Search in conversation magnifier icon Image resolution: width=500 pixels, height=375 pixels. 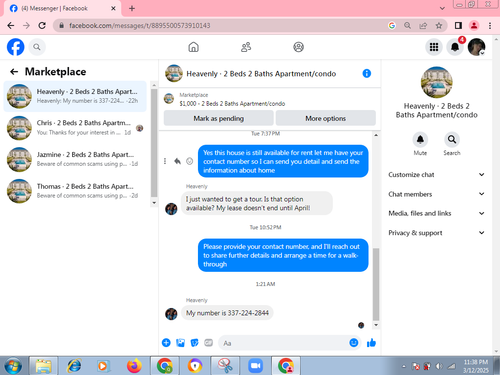coord(452,139)
